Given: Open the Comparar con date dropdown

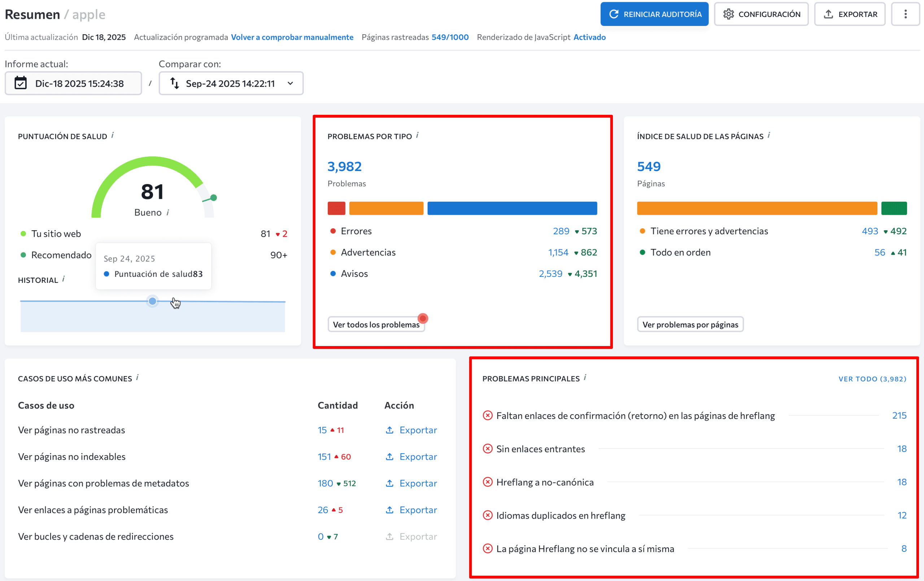Looking at the screenshot, I should coord(231,83).
